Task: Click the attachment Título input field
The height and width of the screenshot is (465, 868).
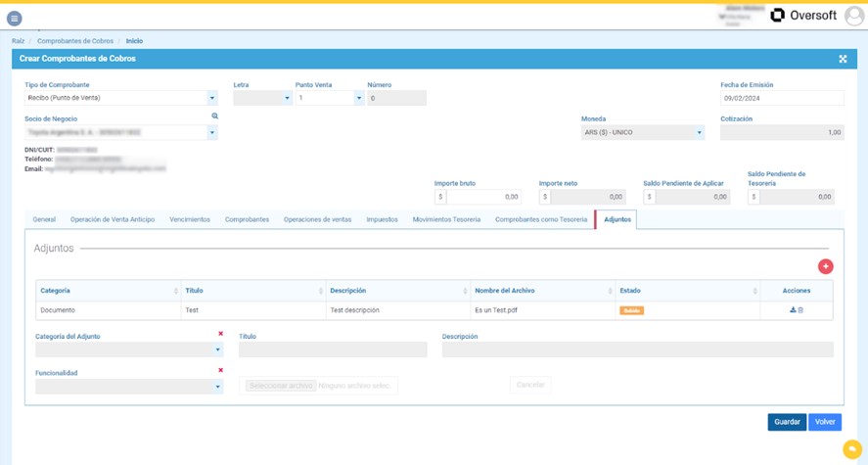Action: click(333, 349)
